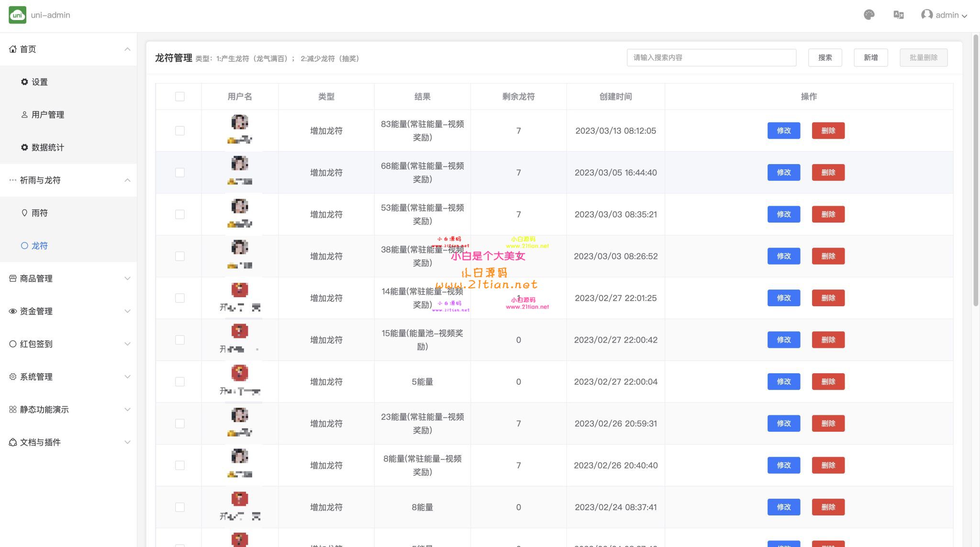Select the 数据统计 menu item

pos(47,147)
